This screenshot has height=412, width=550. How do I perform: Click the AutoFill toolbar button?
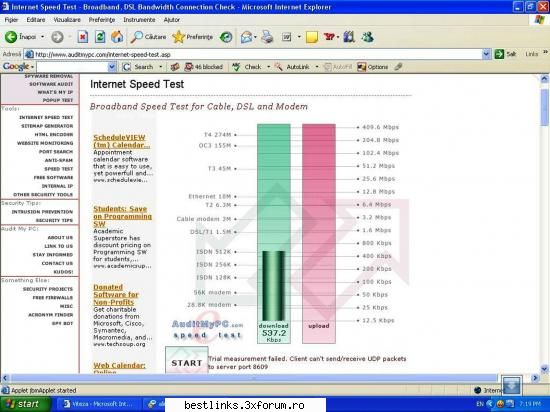point(338,67)
